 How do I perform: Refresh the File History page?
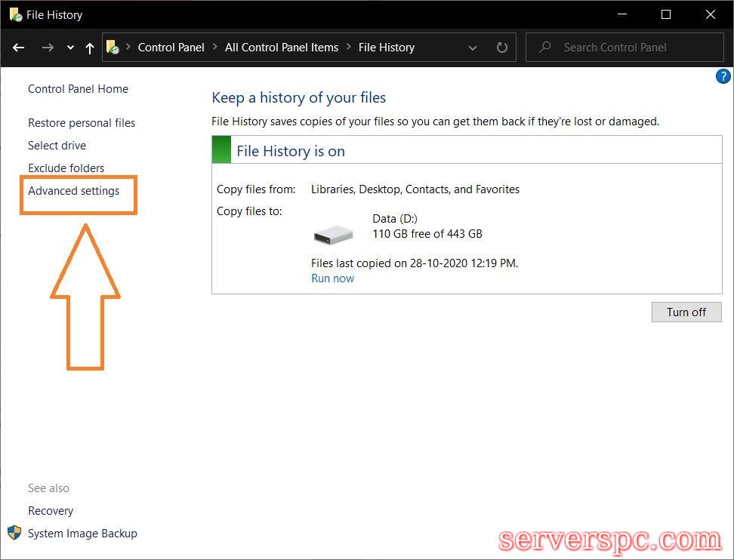coord(501,48)
